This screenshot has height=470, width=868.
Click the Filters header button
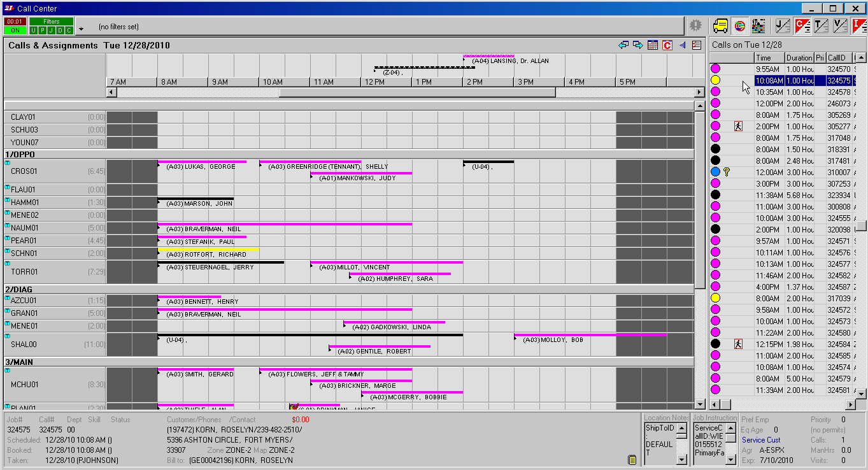(x=52, y=22)
